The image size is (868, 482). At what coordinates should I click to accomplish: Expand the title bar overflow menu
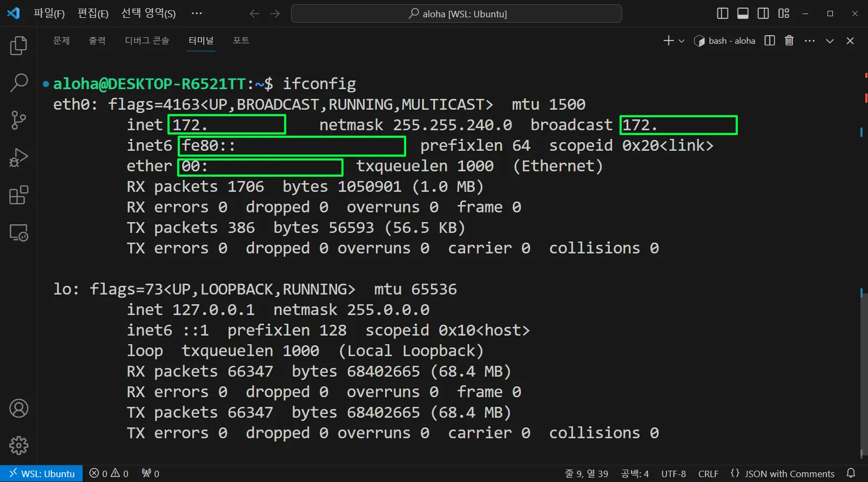[x=197, y=14]
